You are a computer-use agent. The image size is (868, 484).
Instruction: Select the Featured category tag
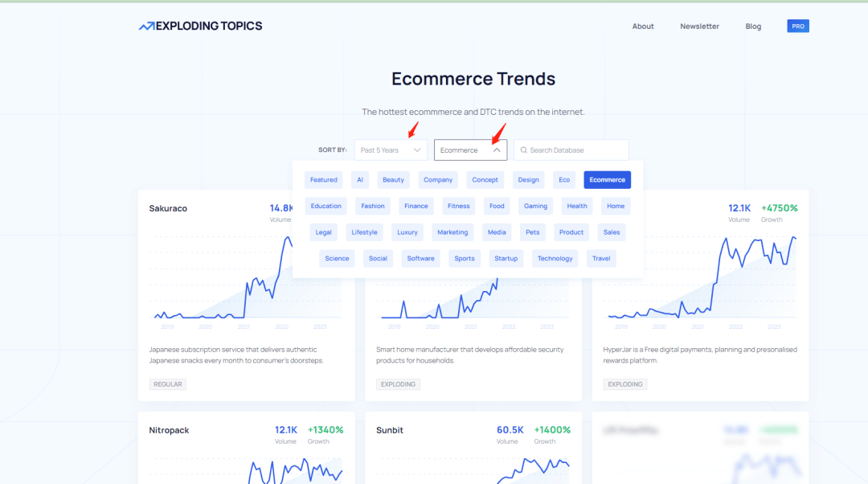pos(324,180)
